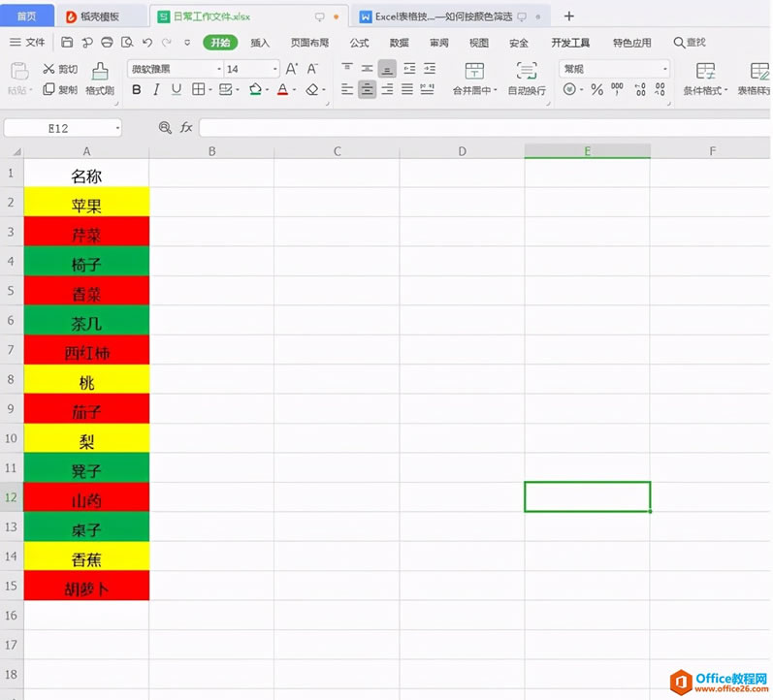Click the decrease indent icon
The height and width of the screenshot is (700, 773).
409,68
